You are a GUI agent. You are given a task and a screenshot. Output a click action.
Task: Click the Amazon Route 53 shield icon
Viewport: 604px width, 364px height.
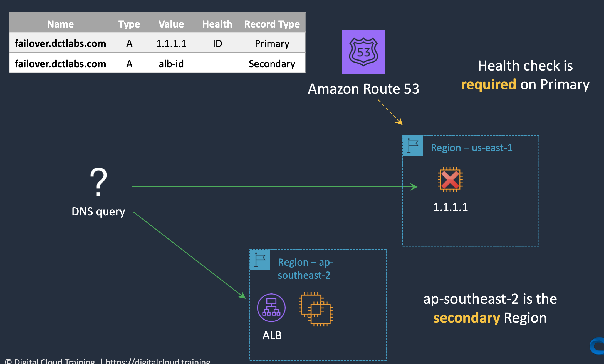tap(363, 52)
